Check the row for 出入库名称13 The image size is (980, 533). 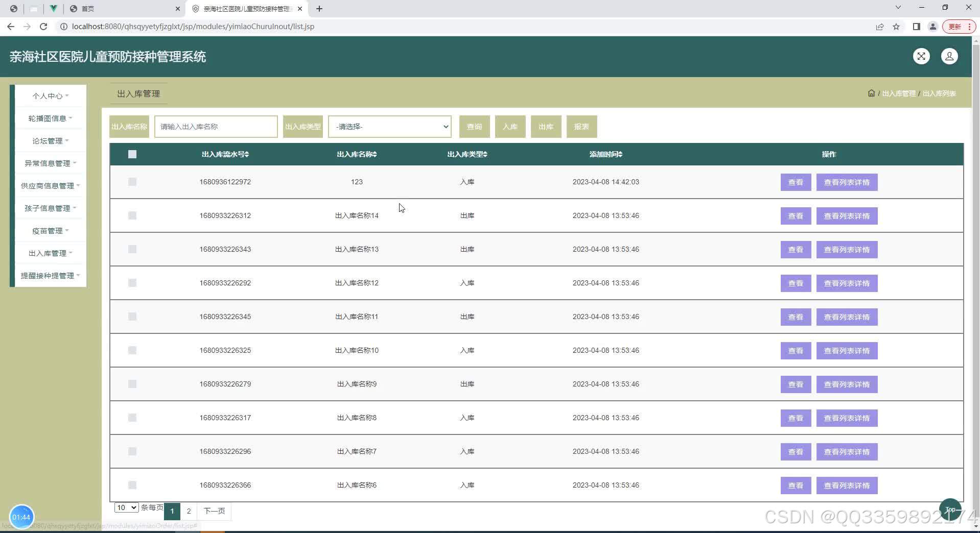tap(132, 249)
